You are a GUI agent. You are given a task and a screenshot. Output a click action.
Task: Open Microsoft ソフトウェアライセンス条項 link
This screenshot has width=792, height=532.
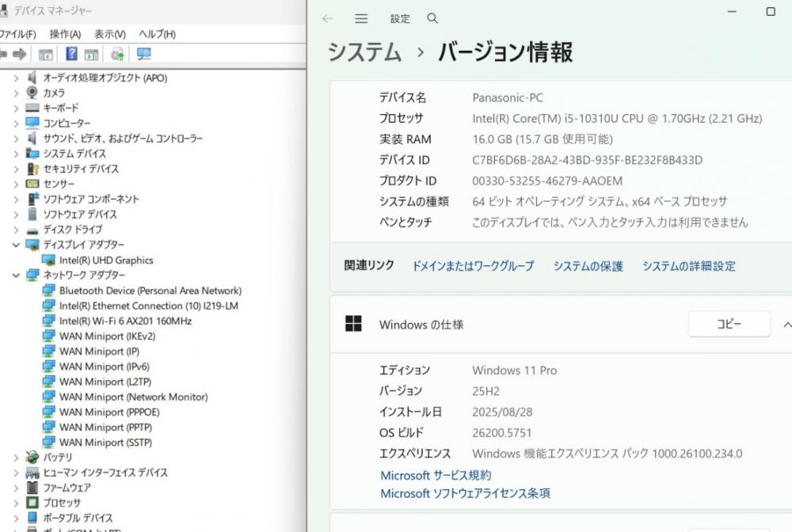[x=465, y=493]
